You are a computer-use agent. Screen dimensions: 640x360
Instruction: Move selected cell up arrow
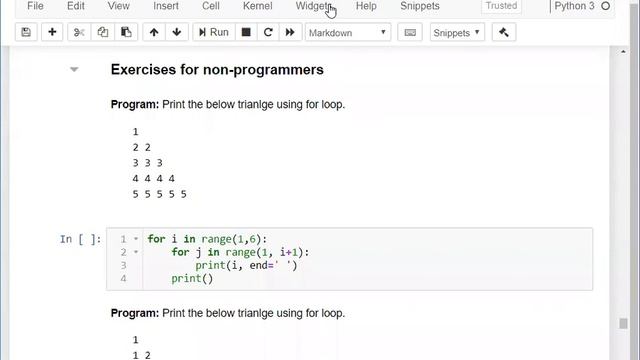[x=154, y=32]
